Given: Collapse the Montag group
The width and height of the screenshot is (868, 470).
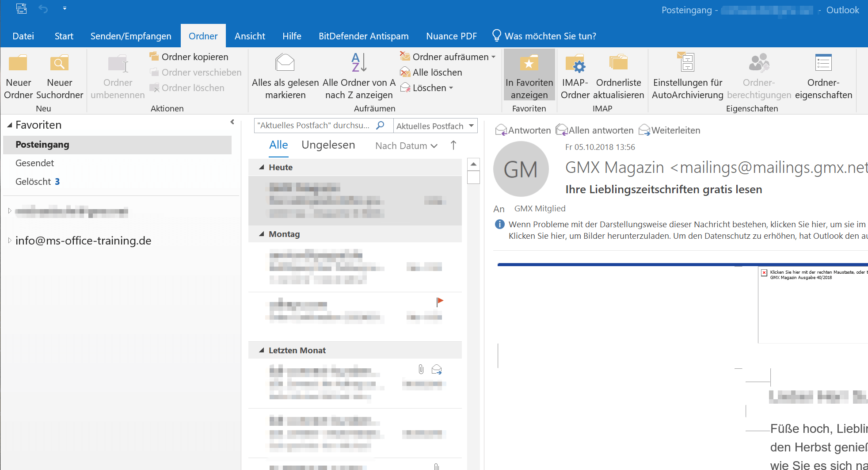Looking at the screenshot, I should [262, 234].
